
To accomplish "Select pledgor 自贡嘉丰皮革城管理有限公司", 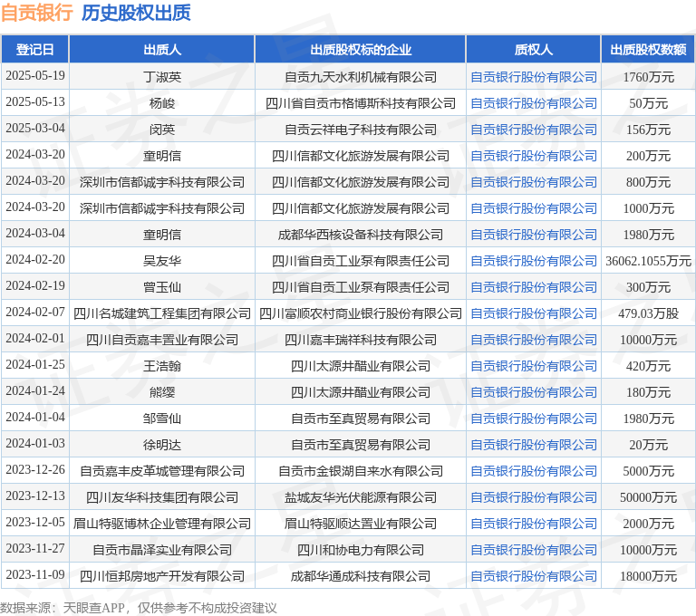I will point(162,471).
